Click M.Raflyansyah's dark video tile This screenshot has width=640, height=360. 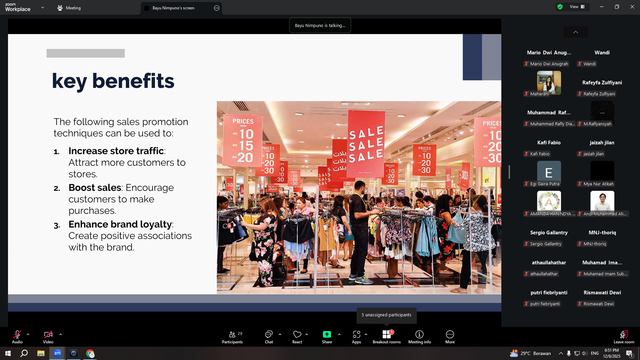[602, 113]
